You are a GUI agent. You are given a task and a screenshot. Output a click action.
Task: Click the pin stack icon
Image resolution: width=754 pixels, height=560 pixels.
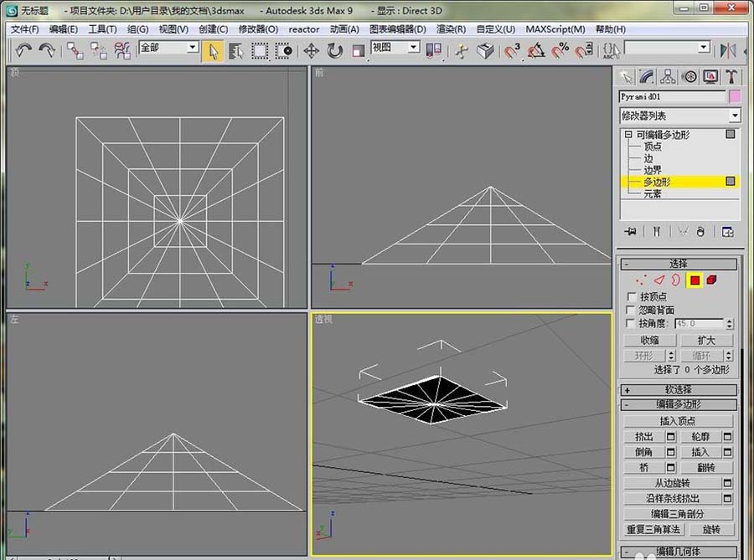630,231
